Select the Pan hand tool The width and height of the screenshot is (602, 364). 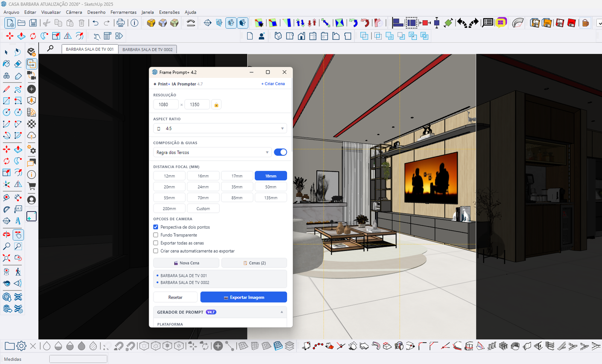tap(18, 235)
